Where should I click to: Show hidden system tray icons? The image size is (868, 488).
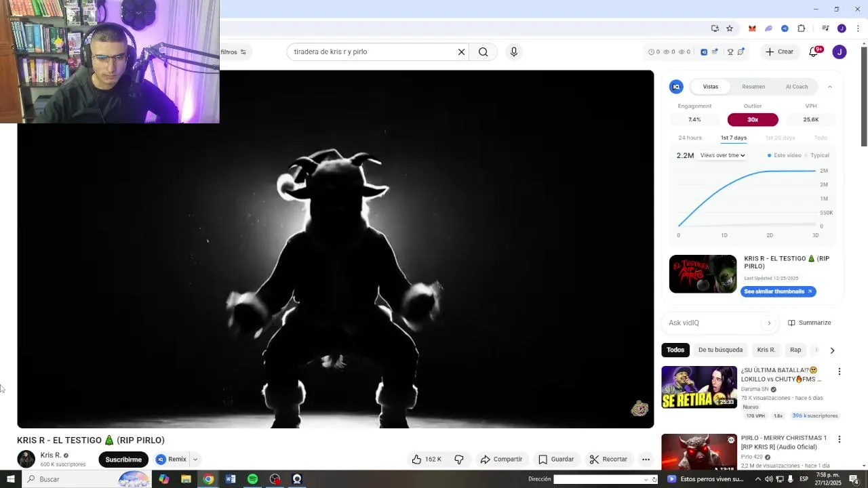758,479
